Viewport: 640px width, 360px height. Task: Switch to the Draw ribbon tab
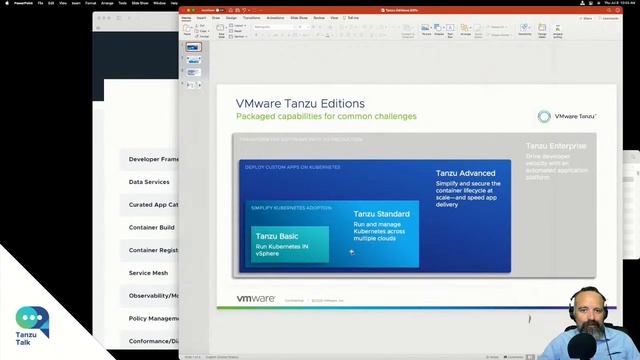(x=216, y=18)
